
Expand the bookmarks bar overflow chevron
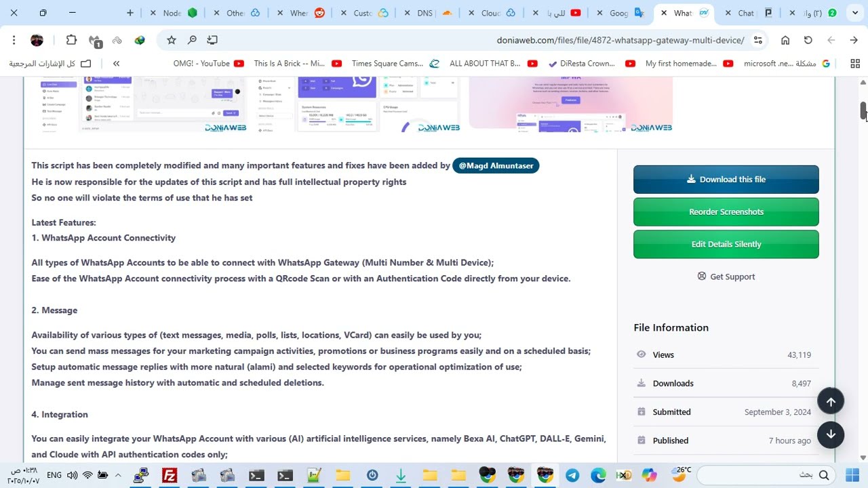point(116,64)
